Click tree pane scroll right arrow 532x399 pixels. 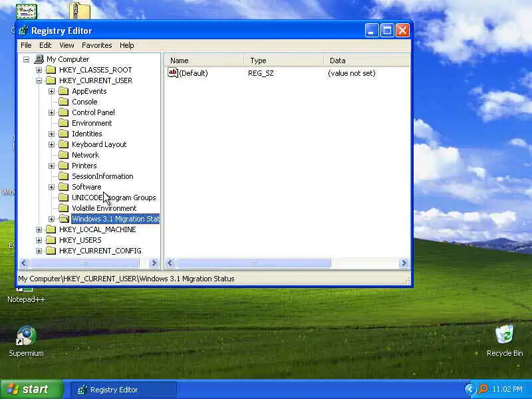(154, 263)
